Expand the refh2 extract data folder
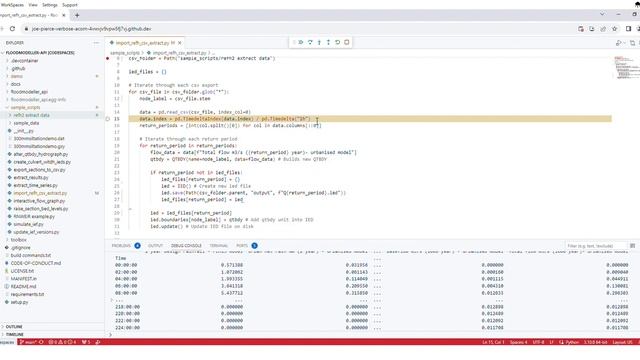Viewport: 640px width, 360px height. (x=31, y=115)
